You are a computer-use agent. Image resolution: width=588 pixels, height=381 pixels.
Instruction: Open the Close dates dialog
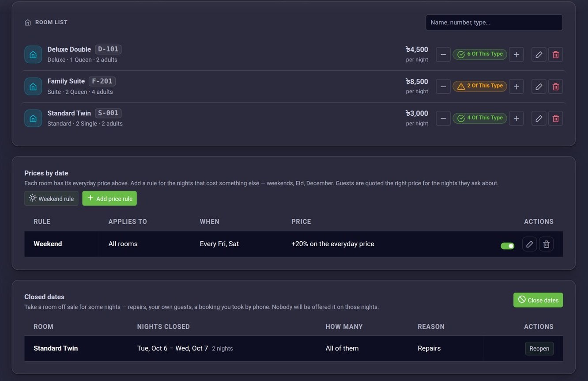coord(538,300)
